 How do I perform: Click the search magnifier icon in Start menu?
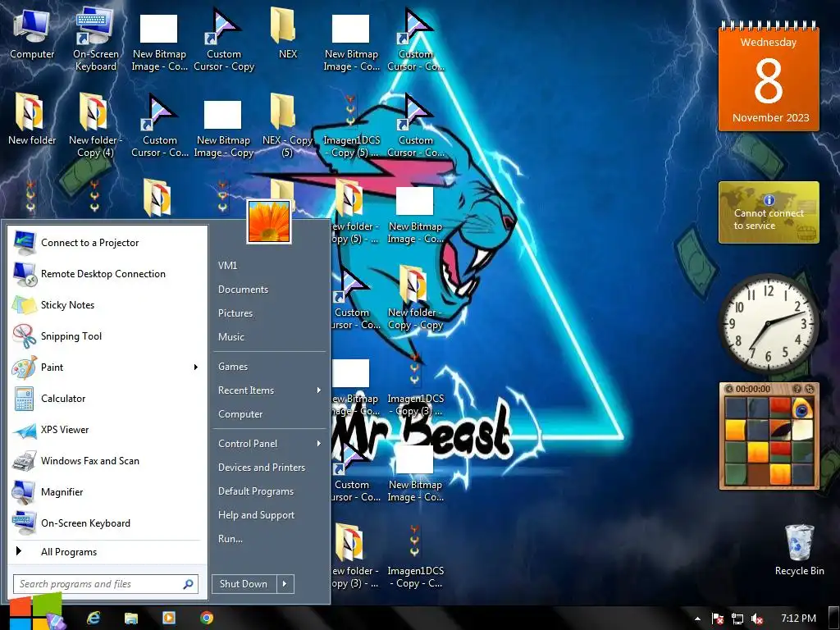tap(188, 584)
